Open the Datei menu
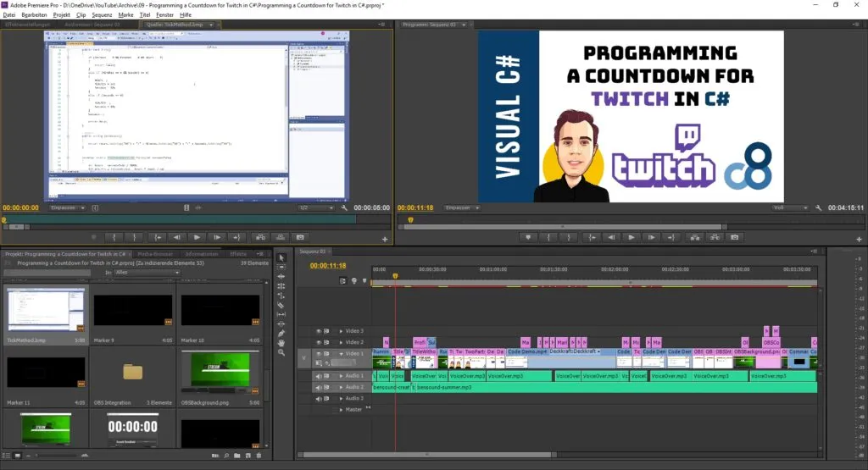Screen dimensions: 868x470 [9, 15]
